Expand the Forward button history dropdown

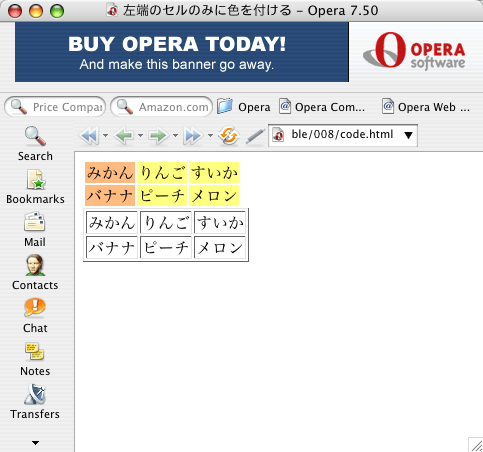coord(175,135)
